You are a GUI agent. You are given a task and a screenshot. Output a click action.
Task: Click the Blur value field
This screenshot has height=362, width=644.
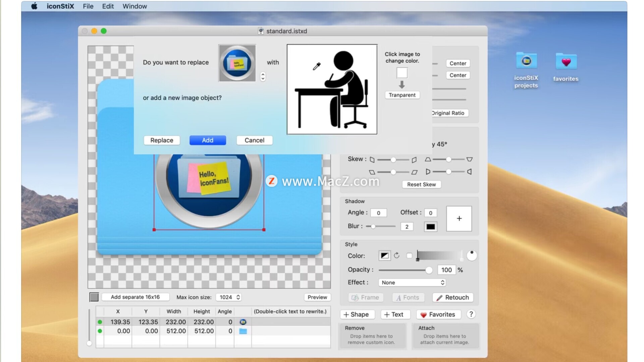coord(407,227)
